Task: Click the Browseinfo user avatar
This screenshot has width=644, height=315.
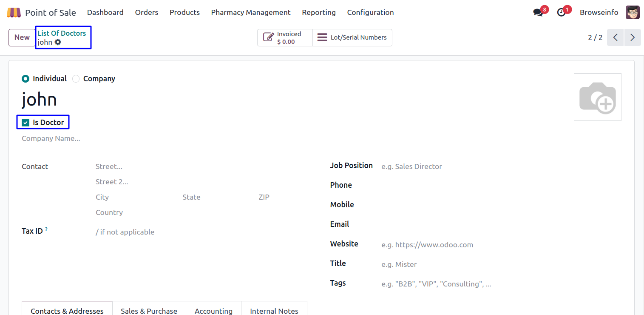Action: 633,12
